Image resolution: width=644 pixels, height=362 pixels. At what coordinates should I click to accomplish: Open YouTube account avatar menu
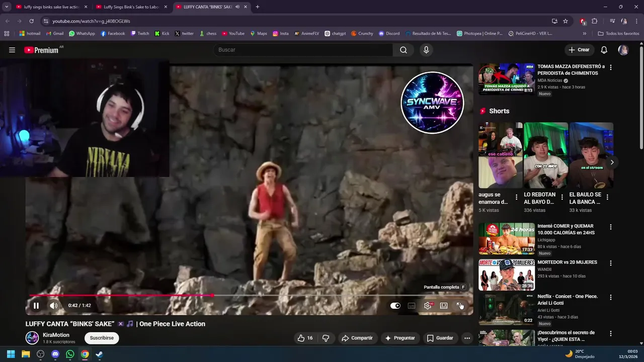[623, 50]
